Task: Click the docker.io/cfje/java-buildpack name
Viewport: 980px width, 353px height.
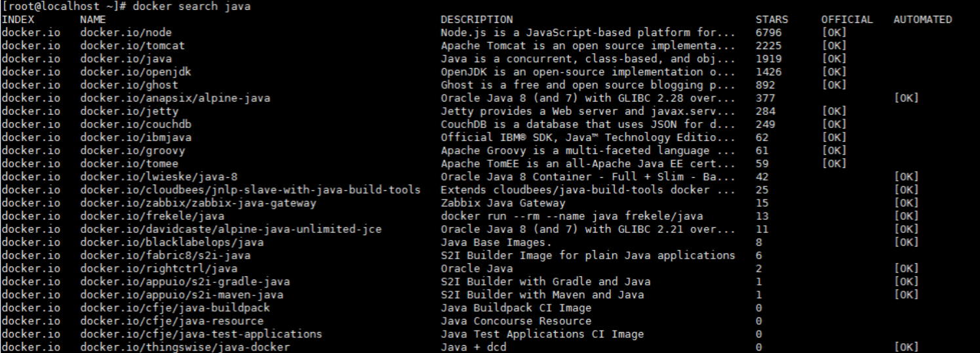Action: (175, 308)
